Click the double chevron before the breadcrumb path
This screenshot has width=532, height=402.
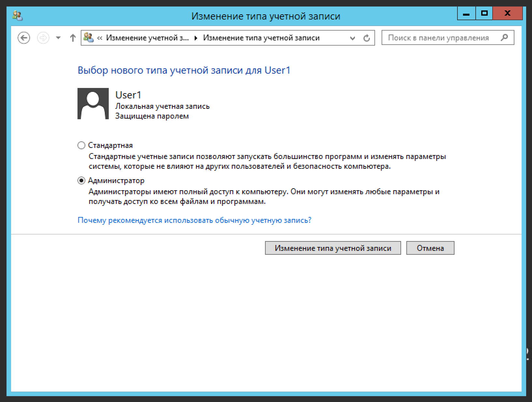100,38
